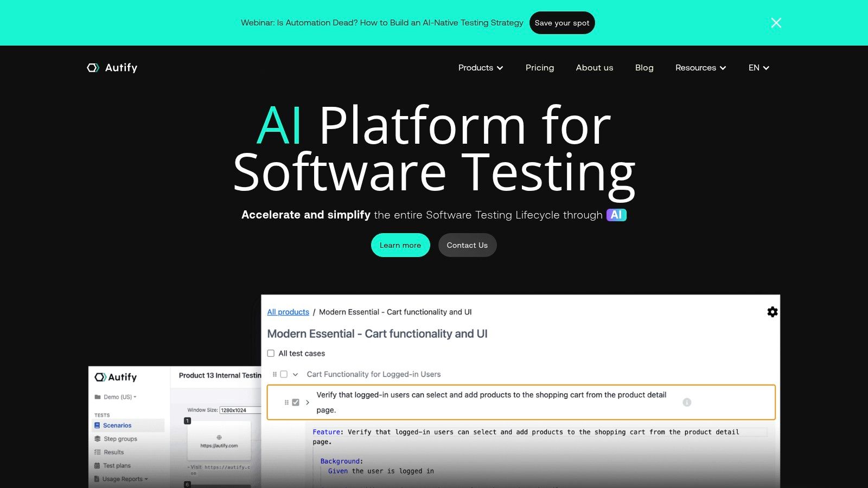Image resolution: width=868 pixels, height=488 pixels.
Task: Click the Learn more button
Action: pyautogui.click(x=400, y=245)
